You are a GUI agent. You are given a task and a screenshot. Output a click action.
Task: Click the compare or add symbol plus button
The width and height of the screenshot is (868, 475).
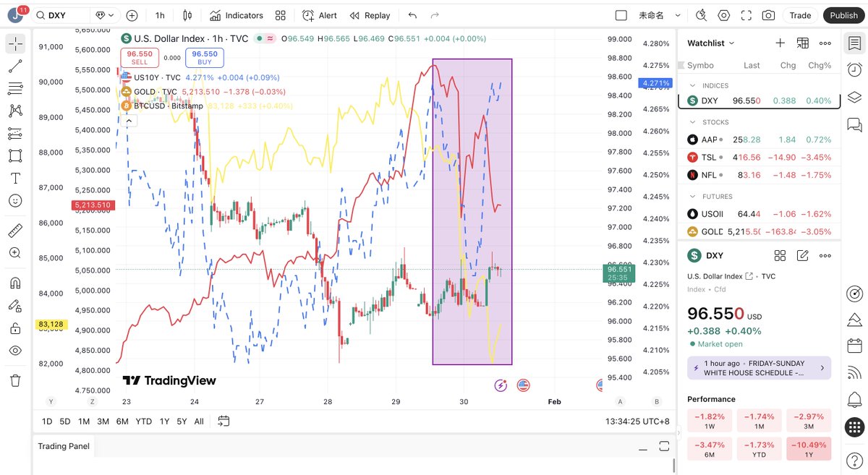pyautogui.click(x=132, y=15)
